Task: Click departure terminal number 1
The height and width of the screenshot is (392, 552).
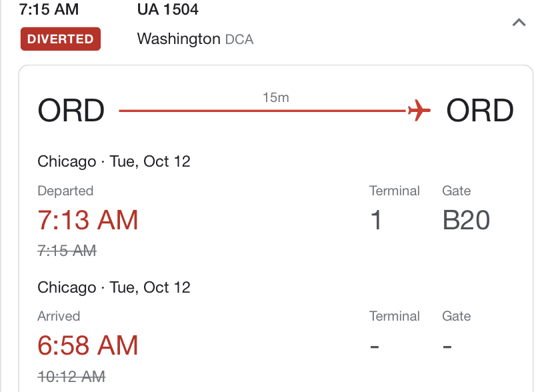Action: coord(376,220)
